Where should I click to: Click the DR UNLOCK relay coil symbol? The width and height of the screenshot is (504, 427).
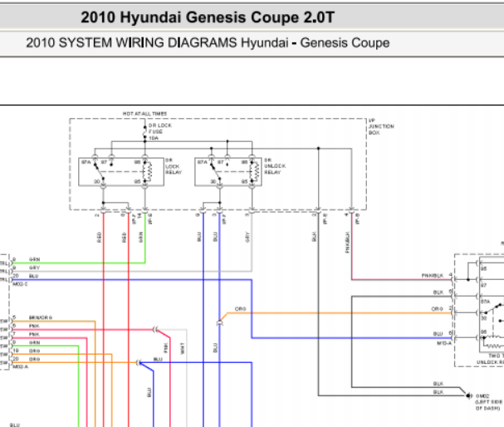256,172
